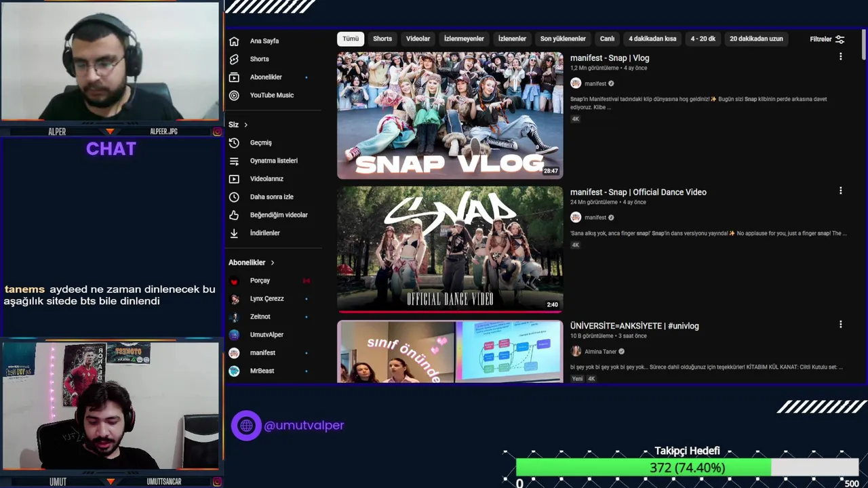Open the Filtreler button text
The image size is (868, 488).
[x=821, y=39]
